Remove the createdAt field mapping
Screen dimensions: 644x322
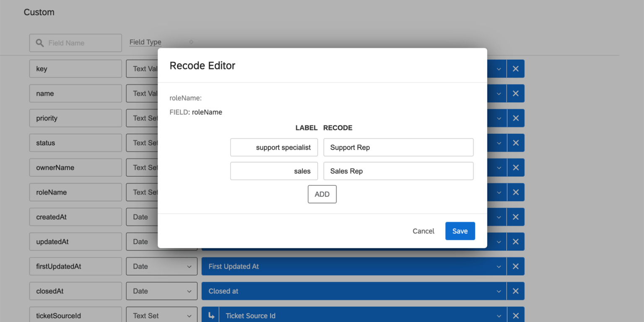515,217
